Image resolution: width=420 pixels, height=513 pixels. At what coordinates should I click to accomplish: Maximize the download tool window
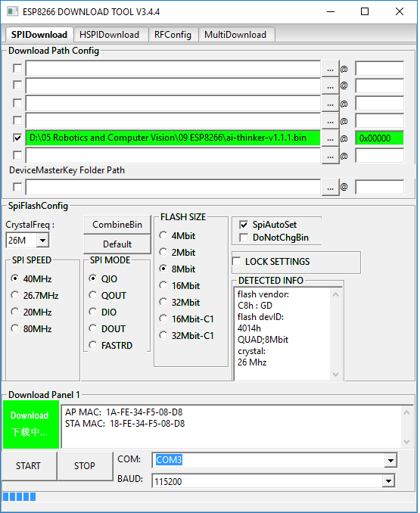pyautogui.click(x=365, y=11)
